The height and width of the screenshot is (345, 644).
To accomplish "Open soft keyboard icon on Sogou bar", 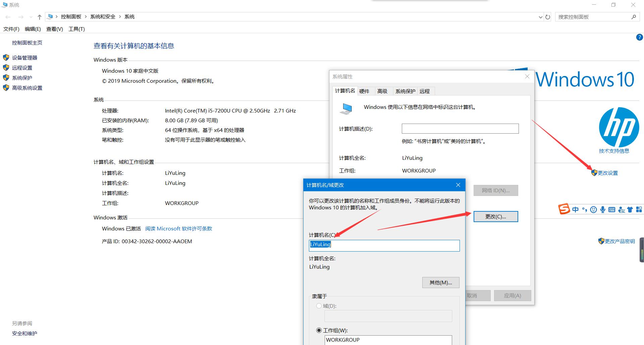I will pos(612,210).
